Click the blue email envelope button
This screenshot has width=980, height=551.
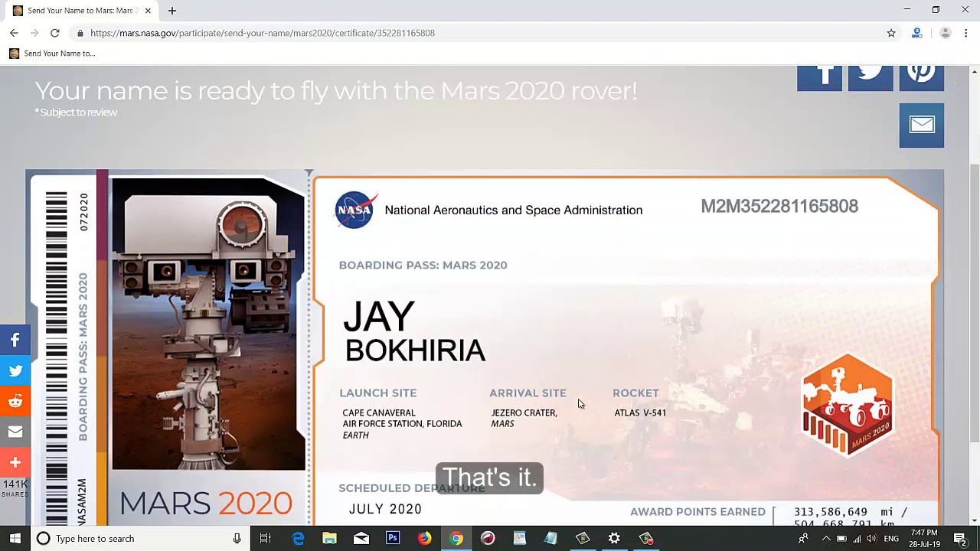tap(922, 126)
